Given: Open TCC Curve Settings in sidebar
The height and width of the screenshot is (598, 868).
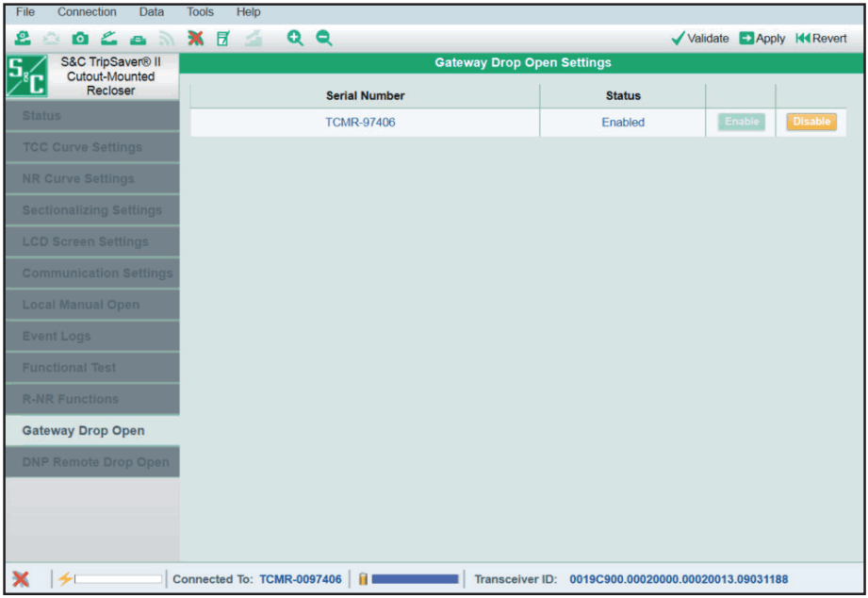Looking at the screenshot, I should (x=92, y=147).
